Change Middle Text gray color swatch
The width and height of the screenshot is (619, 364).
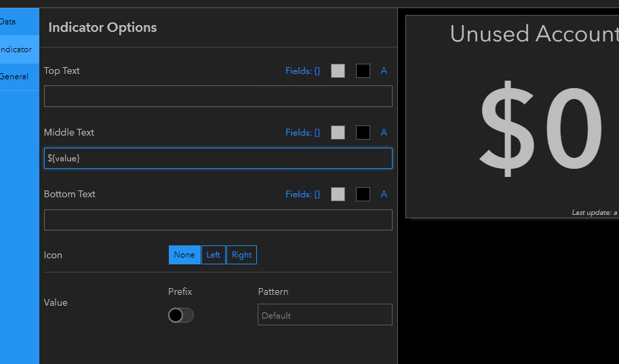[x=338, y=132]
